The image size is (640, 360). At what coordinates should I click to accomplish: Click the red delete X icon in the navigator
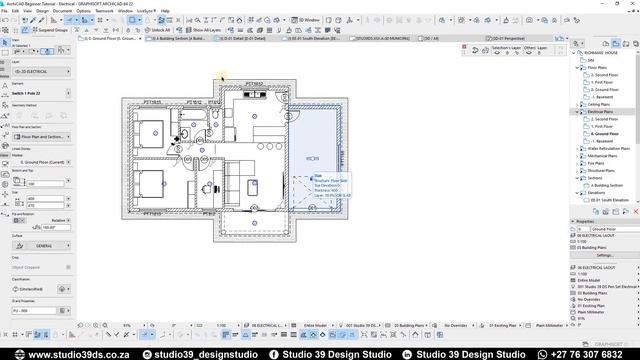point(636,211)
